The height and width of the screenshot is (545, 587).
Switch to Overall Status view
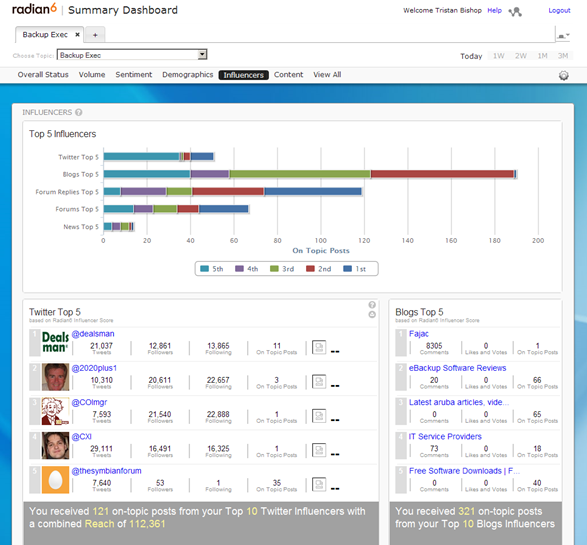pyautogui.click(x=43, y=74)
